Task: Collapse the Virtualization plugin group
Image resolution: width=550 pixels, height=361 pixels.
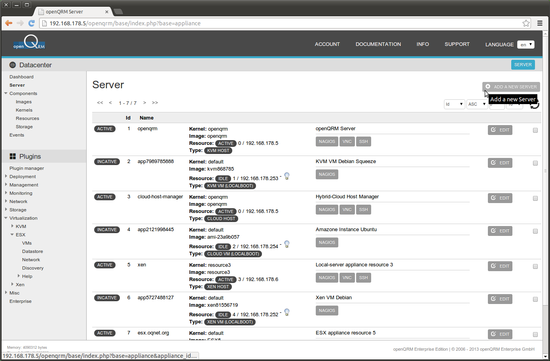Action: (6, 218)
